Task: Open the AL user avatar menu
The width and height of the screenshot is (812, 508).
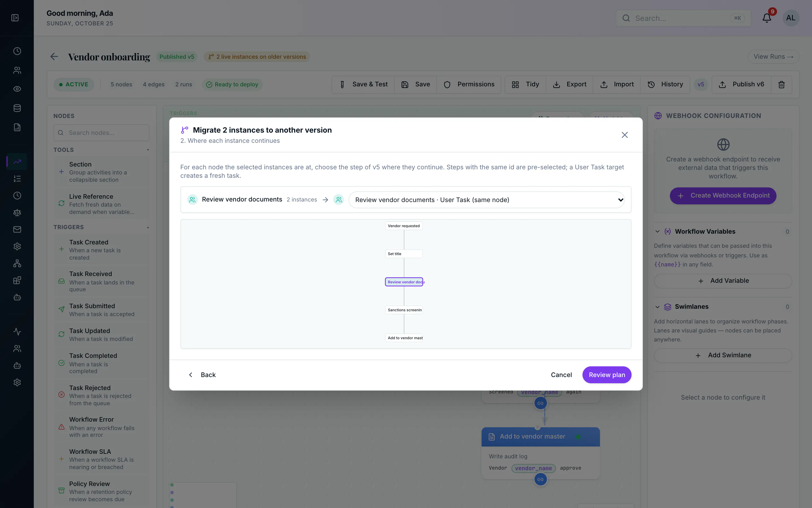Action: [791, 18]
